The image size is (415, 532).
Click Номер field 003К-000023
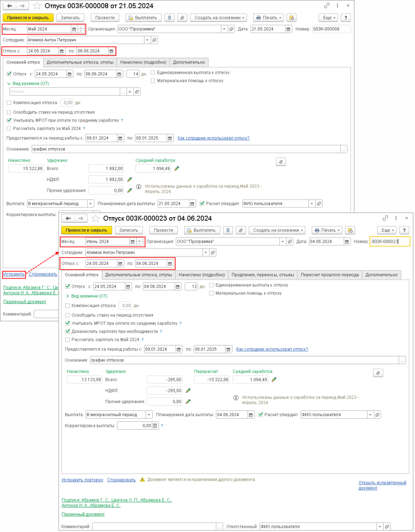pos(390,242)
